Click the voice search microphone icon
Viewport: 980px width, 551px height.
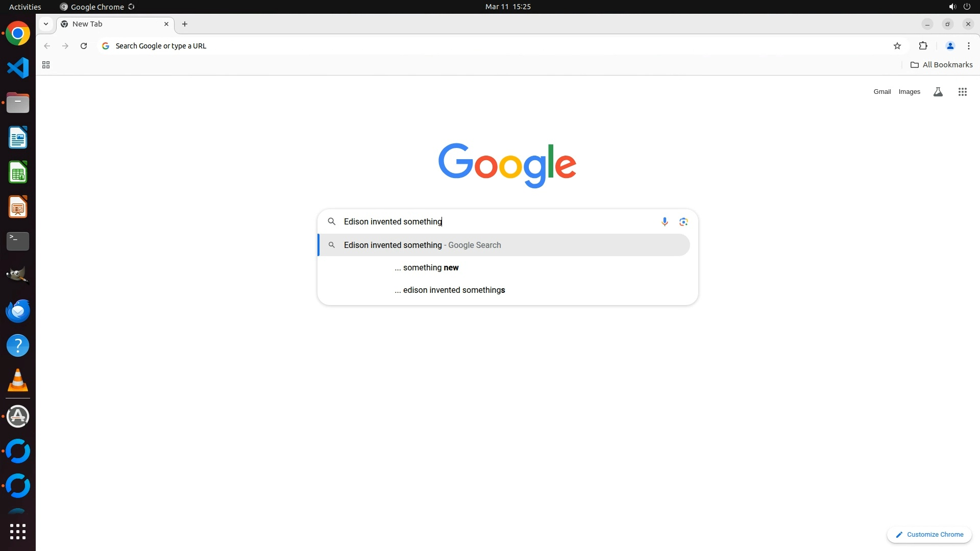(665, 221)
